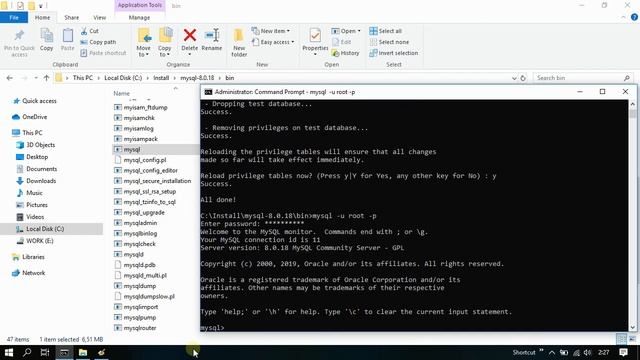Select file mysql_secure_installation
Image resolution: width=640 pixels, height=360 pixels.
pos(157,181)
